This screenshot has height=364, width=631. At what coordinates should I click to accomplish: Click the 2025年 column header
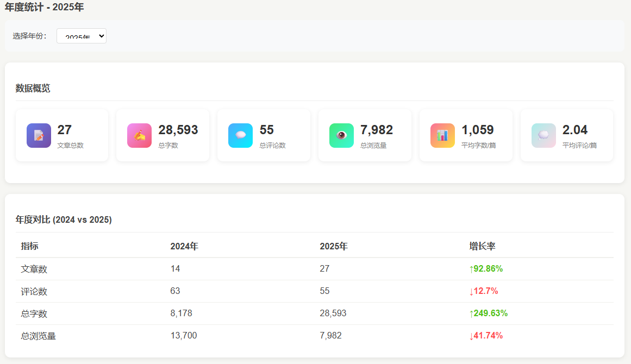pos(334,246)
